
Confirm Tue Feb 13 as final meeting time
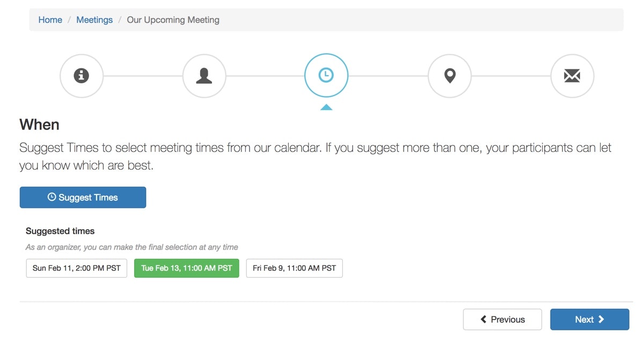pyautogui.click(x=186, y=268)
